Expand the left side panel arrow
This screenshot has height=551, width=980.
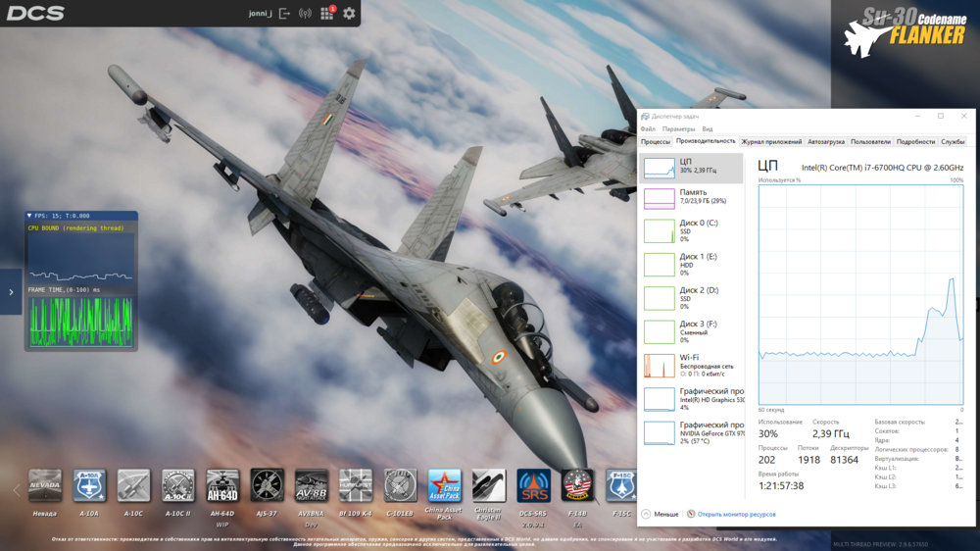[x=11, y=292]
